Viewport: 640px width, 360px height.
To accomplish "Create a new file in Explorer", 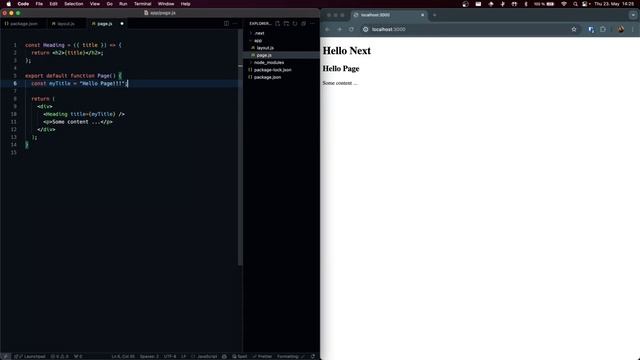I will 278,24.
